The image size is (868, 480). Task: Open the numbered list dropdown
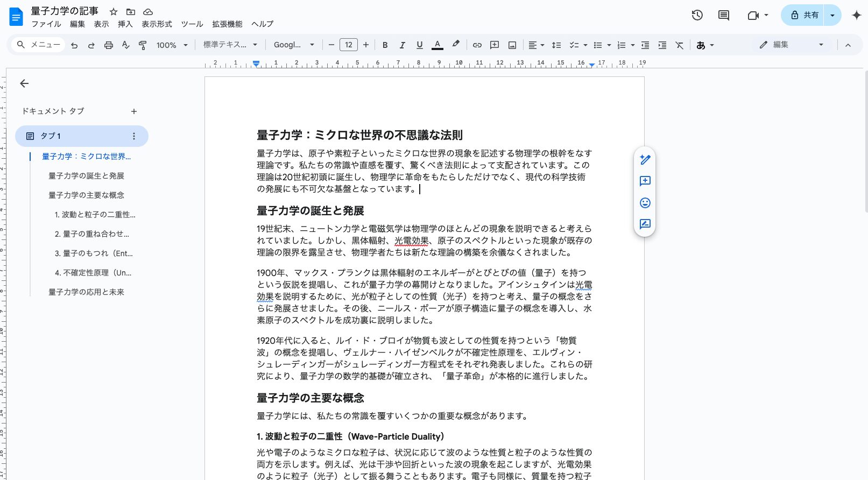click(626, 45)
